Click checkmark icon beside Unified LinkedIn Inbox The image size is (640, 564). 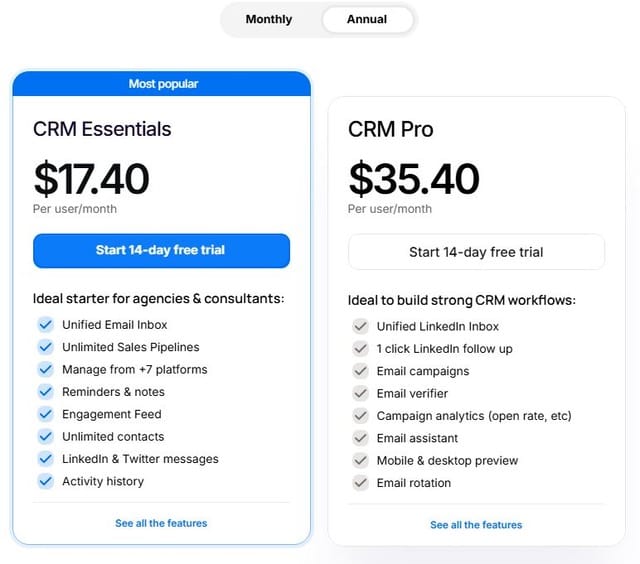pos(361,326)
